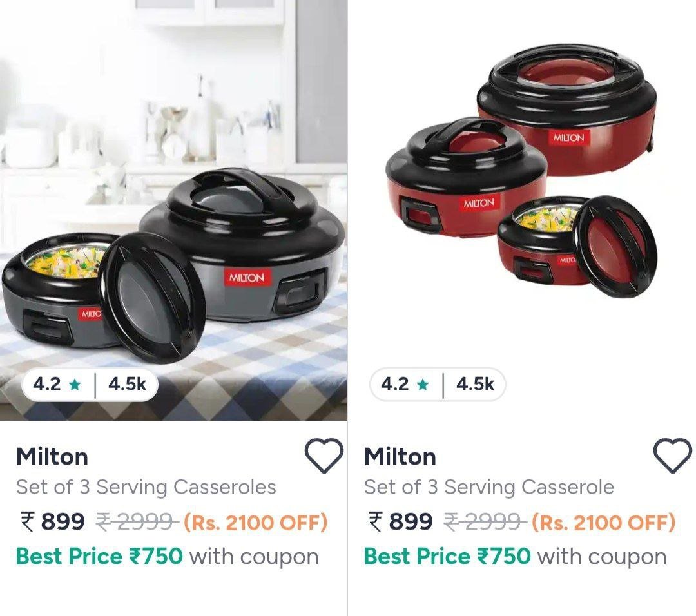The width and height of the screenshot is (696, 616).
Task: Open the right Milton brand title
Action: 400,457
